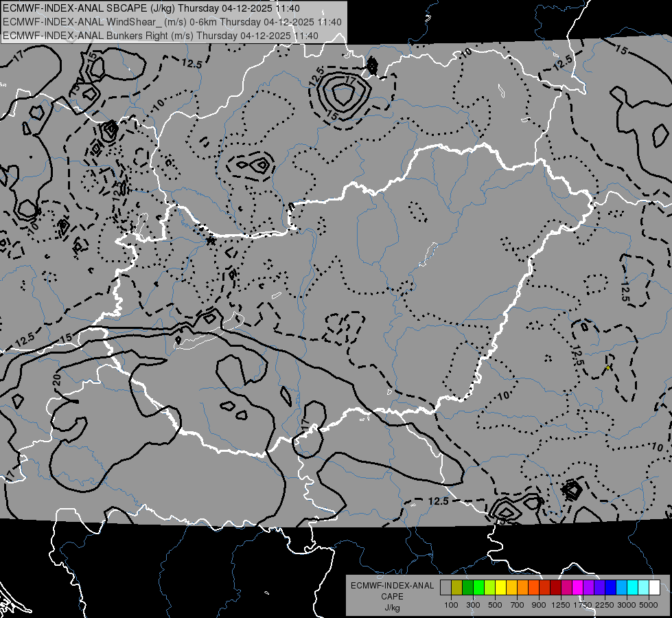Click the Bunkers Right title line

coord(161,36)
